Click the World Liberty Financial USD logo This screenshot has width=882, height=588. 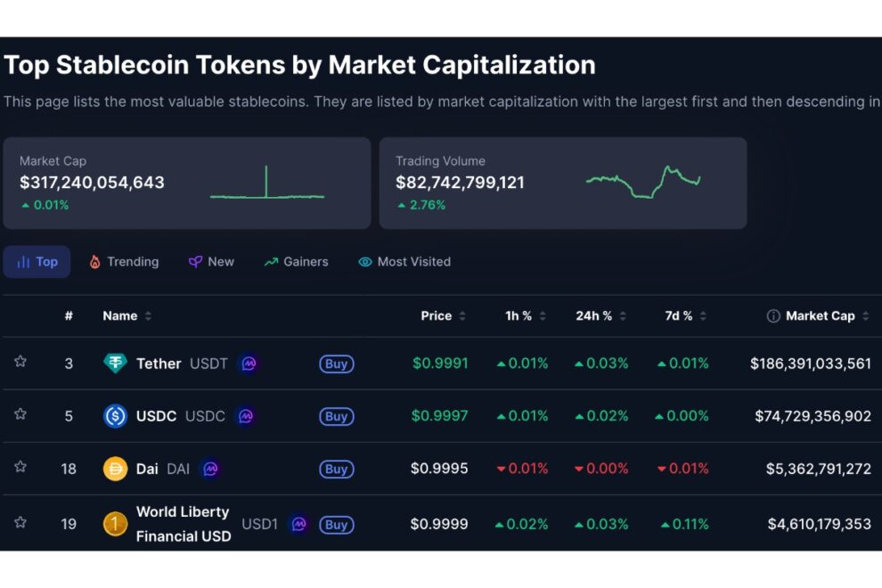[x=115, y=524]
